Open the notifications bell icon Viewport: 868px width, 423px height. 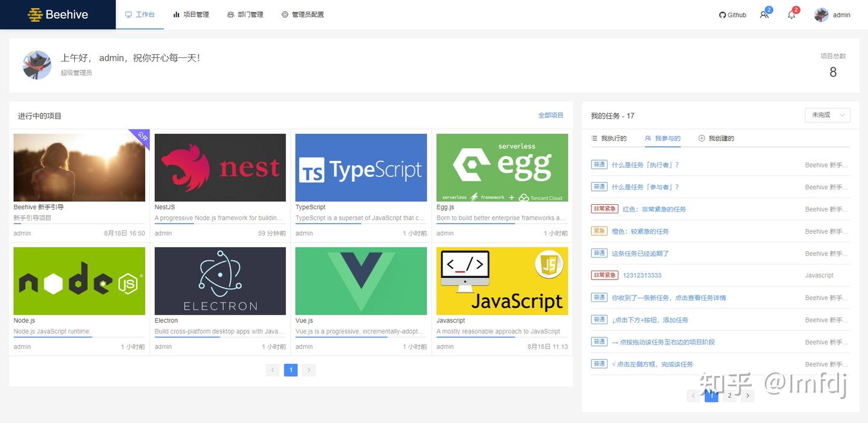tap(791, 14)
